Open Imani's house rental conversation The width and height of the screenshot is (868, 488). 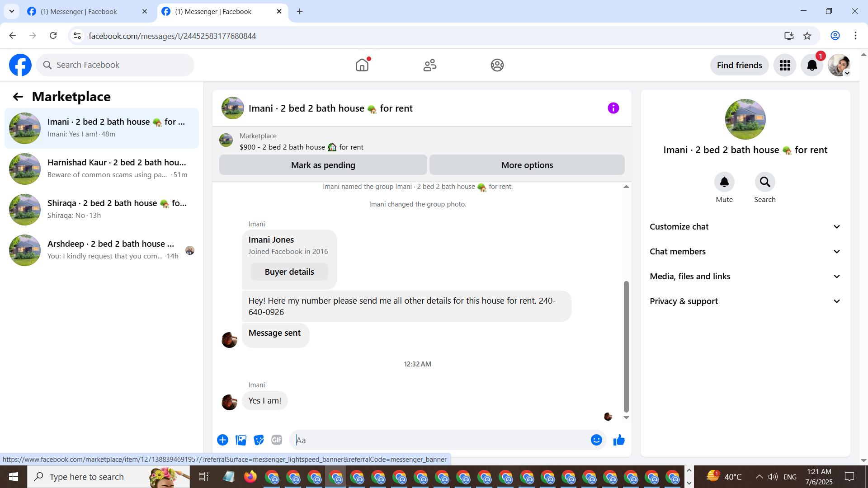click(x=102, y=128)
